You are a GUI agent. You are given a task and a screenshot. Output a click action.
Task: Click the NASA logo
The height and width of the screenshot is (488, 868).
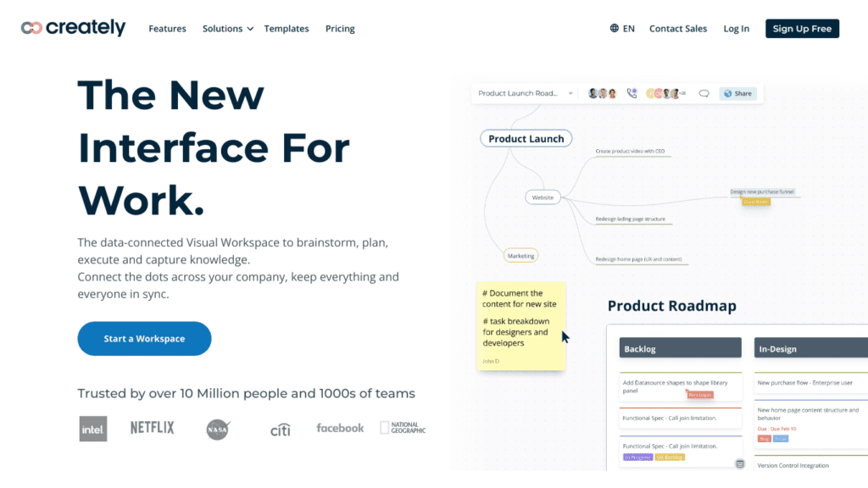click(218, 430)
